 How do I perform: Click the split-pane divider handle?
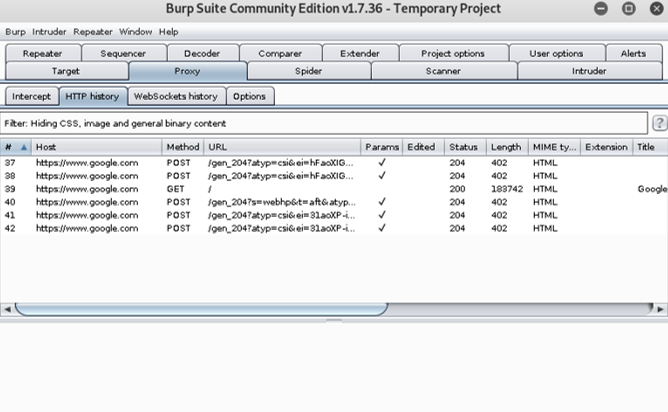click(334, 320)
